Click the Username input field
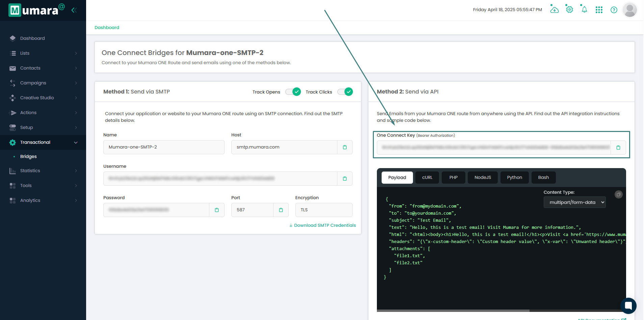The image size is (644, 320). click(x=220, y=179)
